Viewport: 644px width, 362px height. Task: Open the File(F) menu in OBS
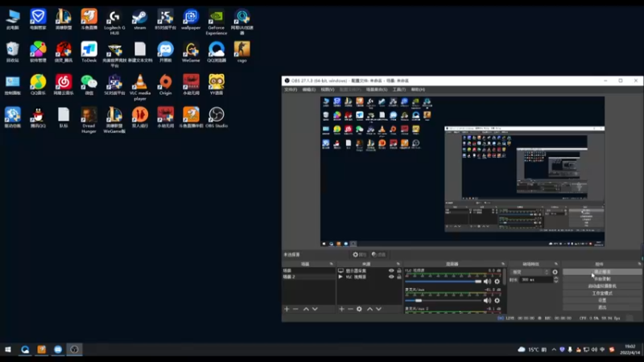pos(291,89)
